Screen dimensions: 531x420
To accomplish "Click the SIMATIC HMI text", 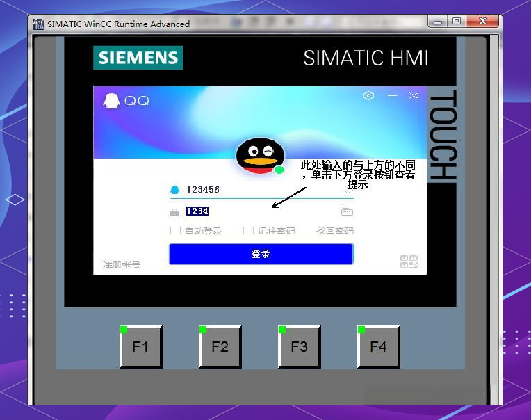I will click(x=366, y=58).
